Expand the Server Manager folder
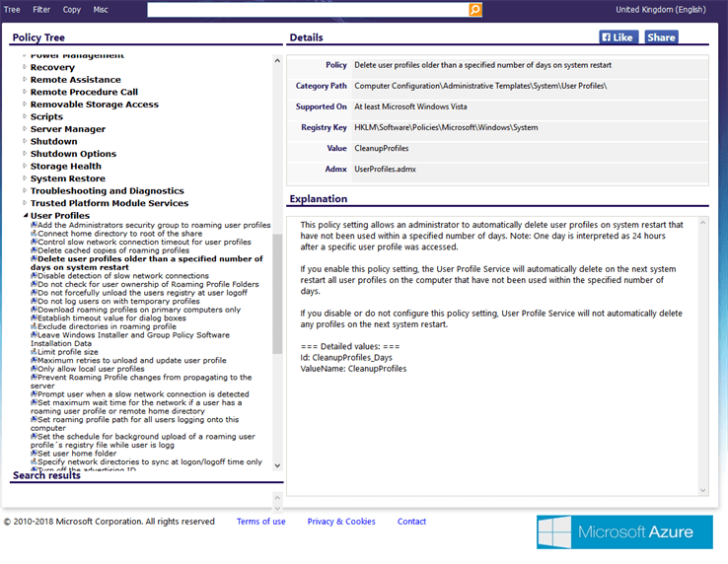The height and width of the screenshot is (564, 728). click(x=25, y=128)
